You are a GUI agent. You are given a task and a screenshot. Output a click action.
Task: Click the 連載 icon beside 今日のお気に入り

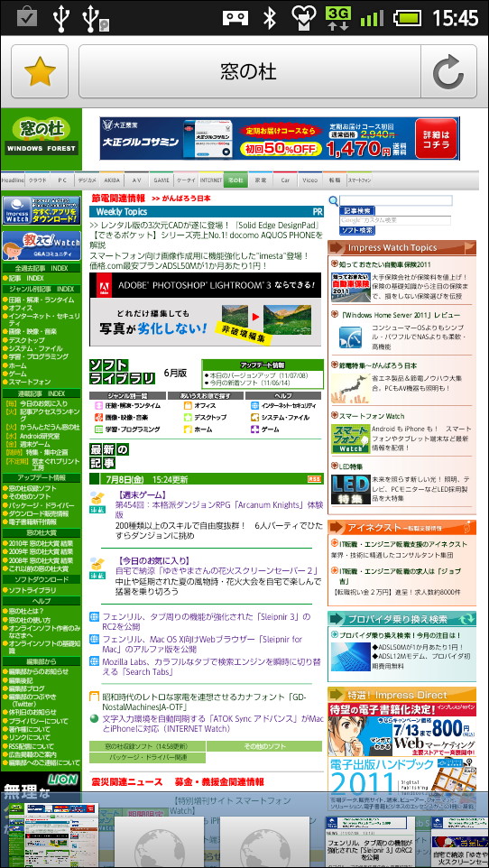97,568
